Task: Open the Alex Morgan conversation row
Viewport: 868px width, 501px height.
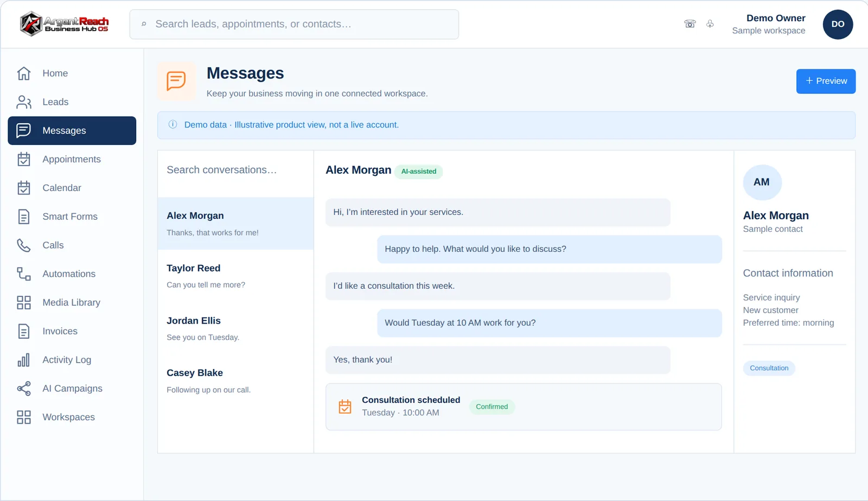Action: (235, 224)
